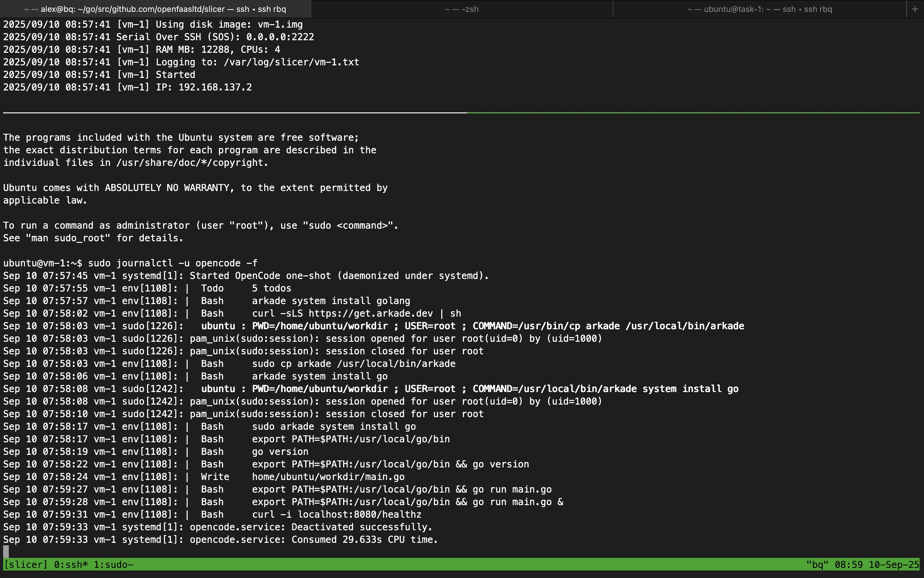
Task: Click the [slicer] tmux session name
Action: 26,565
